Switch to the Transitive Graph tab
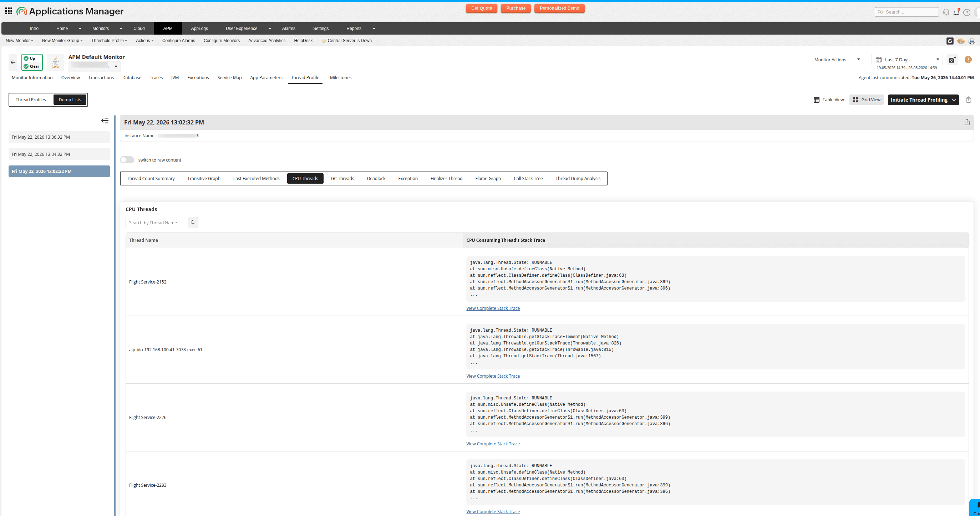This screenshot has width=980, height=516. [204, 178]
